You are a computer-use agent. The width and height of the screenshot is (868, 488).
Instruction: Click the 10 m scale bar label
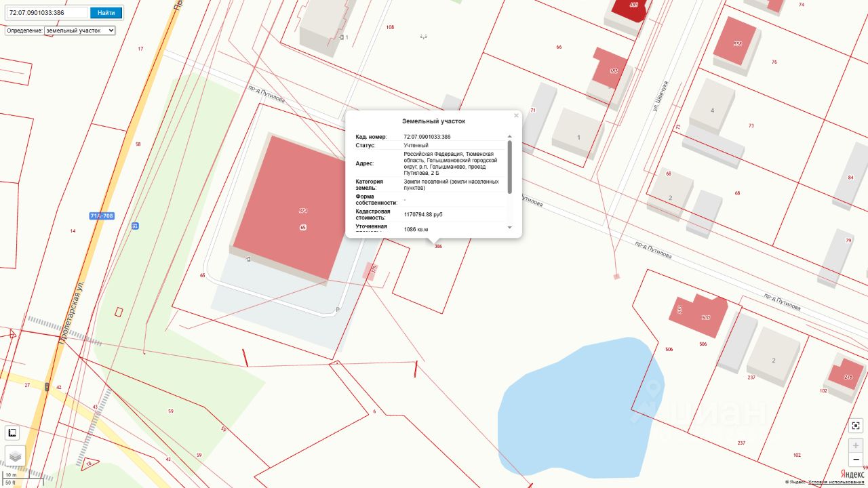pyautogui.click(x=11, y=474)
